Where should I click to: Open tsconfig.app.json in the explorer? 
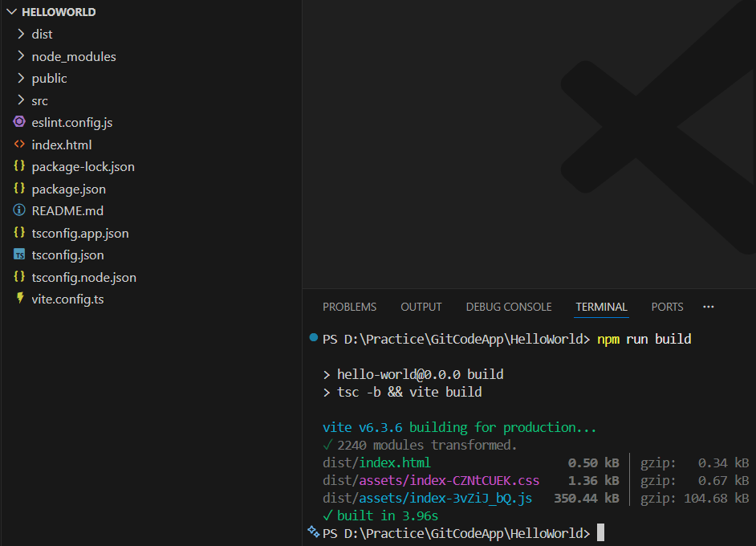point(80,233)
